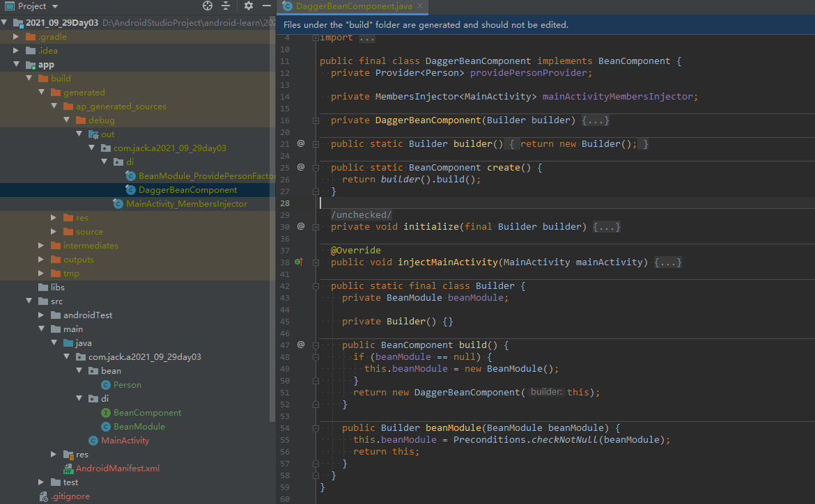Collapse the main folder
This screenshot has width=815, height=504.
(x=42, y=329)
